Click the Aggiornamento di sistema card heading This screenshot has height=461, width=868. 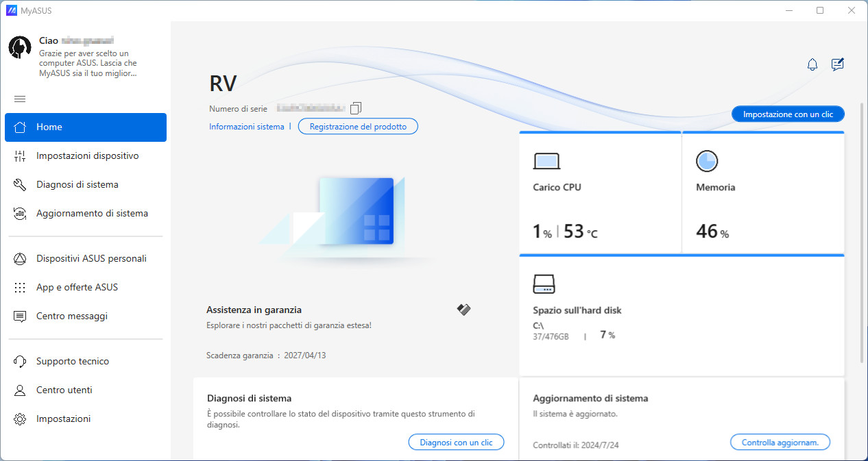pyautogui.click(x=590, y=398)
